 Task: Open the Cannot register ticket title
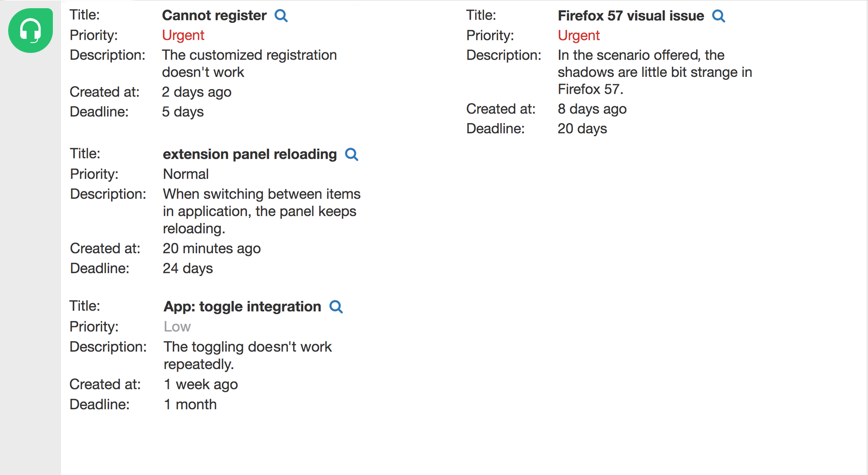pyautogui.click(x=214, y=15)
